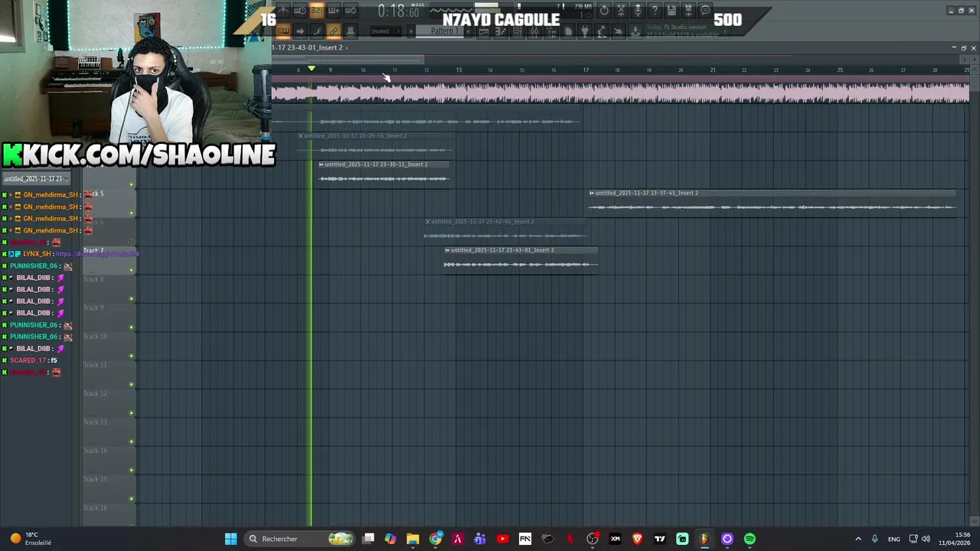This screenshot has width=980, height=551.
Task: Click the tempo tapper icon
Action: (602, 31)
